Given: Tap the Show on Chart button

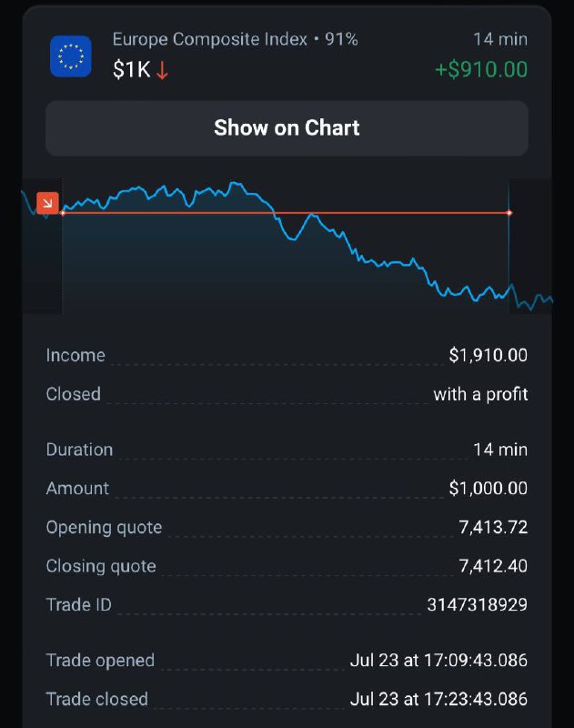Looking at the screenshot, I should pos(287,128).
